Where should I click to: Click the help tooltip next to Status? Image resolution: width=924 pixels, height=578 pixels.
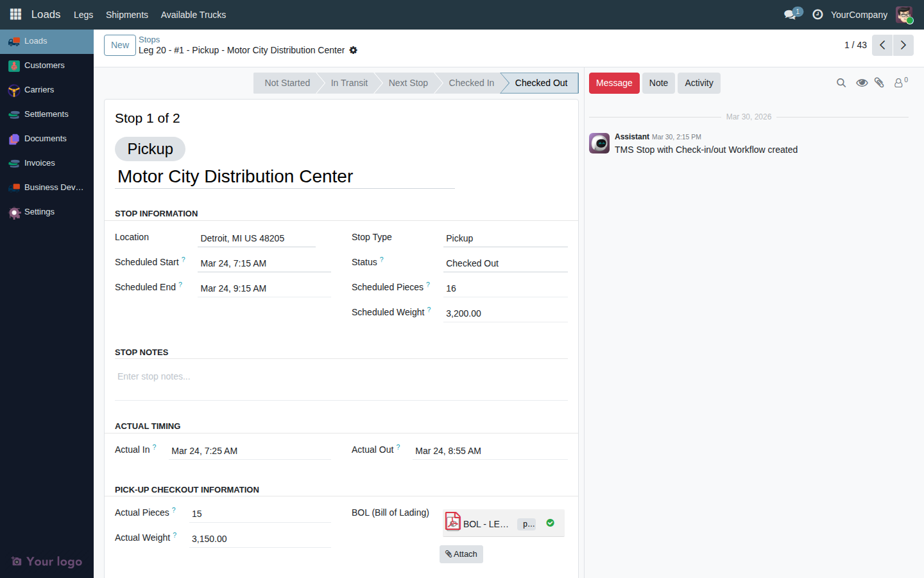pos(382,259)
